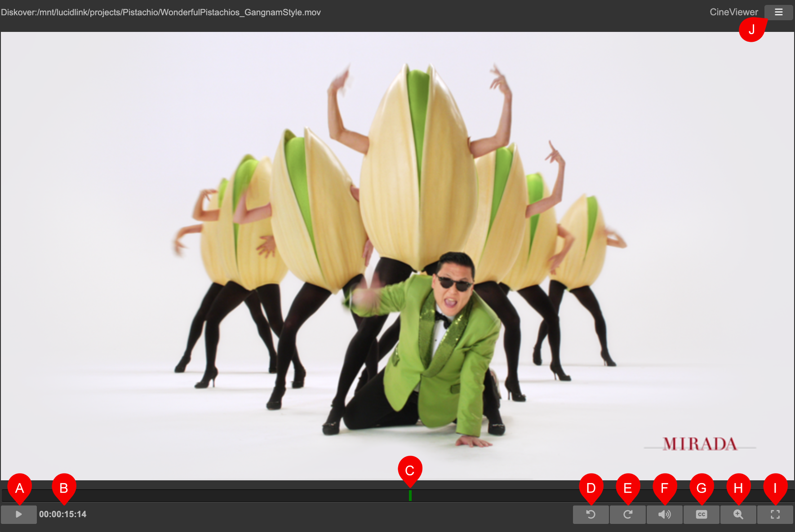Open the CineViewer settings panel

click(x=778, y=12)
